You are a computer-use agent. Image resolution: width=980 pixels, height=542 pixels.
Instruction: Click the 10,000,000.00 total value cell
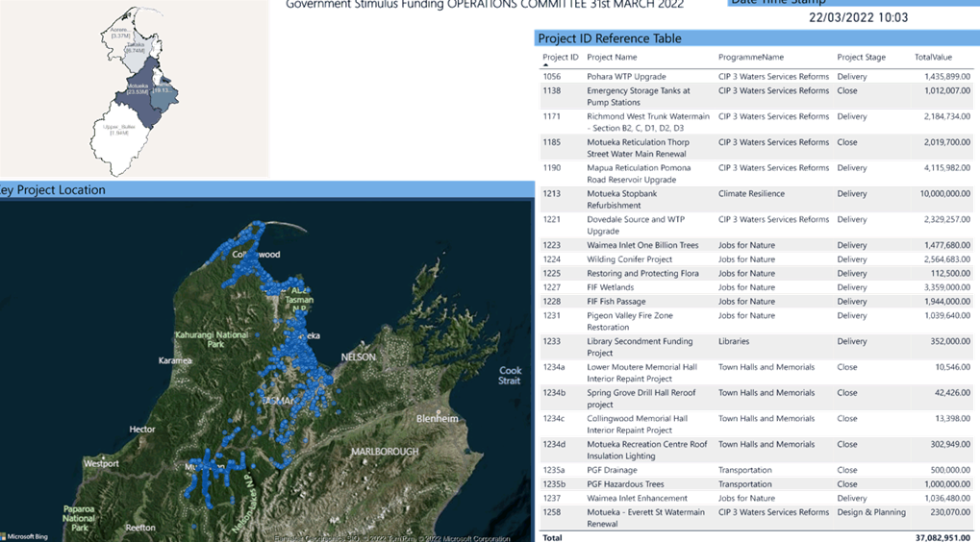point(945,193)
